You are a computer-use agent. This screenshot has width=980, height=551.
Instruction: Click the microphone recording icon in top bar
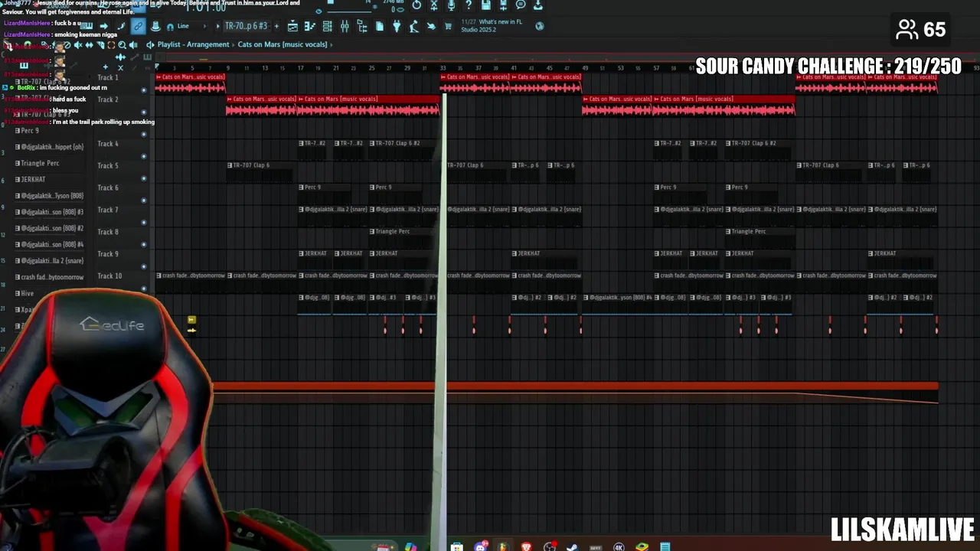pyautogui.click(x=451, y=5)
